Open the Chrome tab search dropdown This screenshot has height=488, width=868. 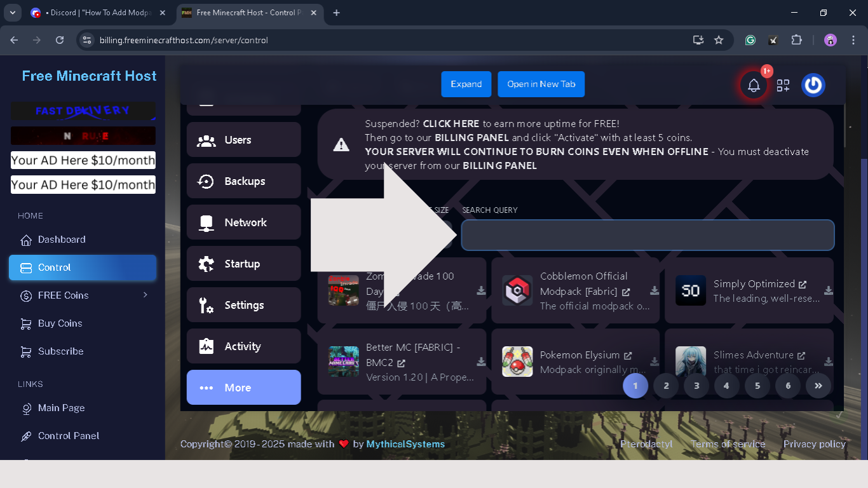point(12,13)
